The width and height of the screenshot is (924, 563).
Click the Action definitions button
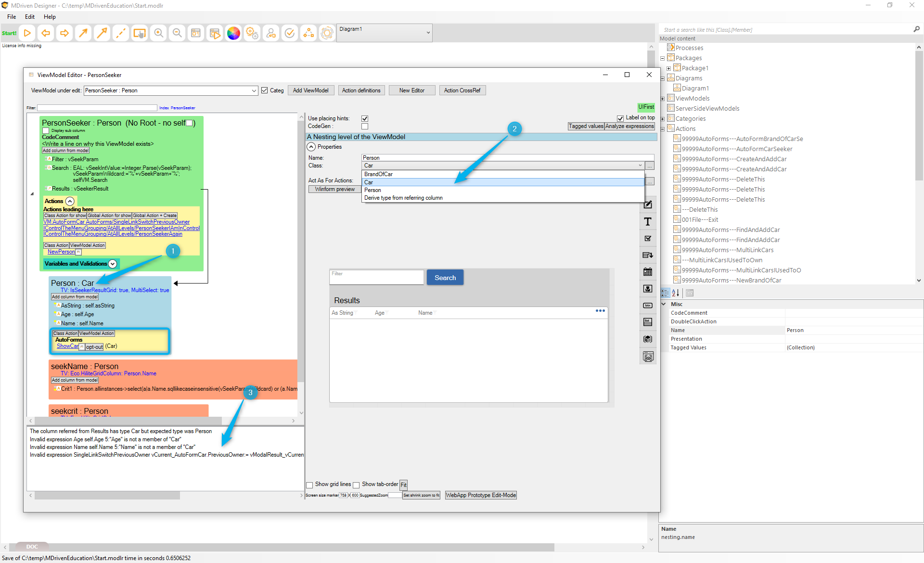(361, 90)
